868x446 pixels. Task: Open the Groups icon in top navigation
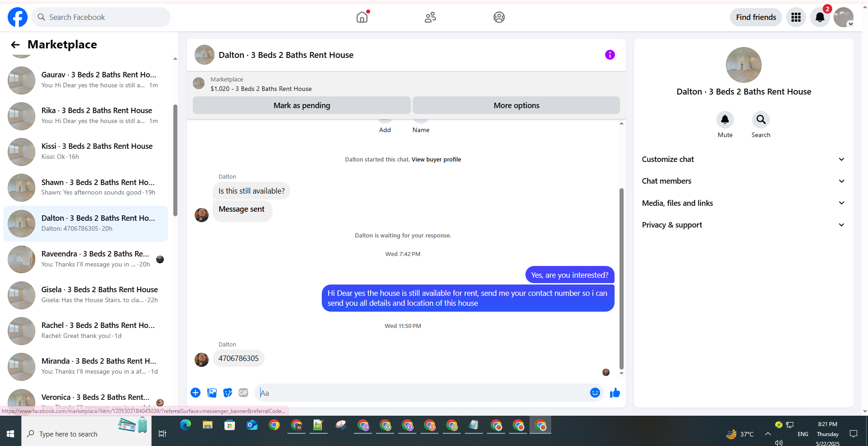(499, 17)
